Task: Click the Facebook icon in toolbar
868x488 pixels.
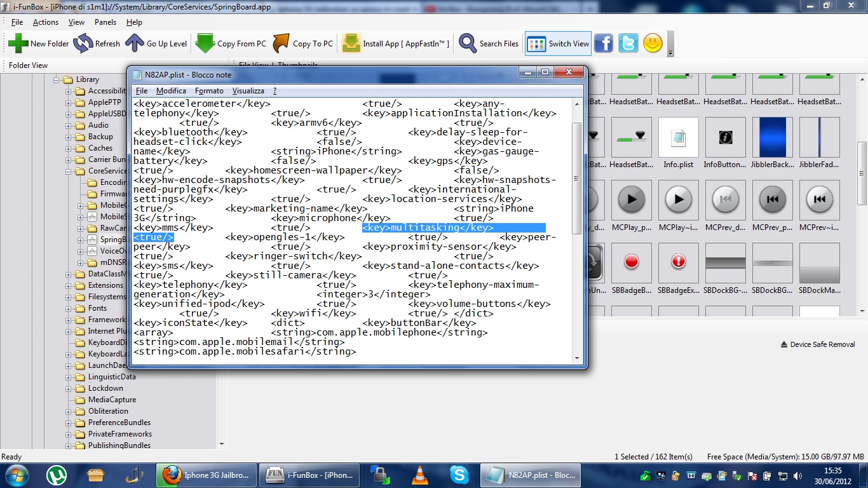Action: 604,43
